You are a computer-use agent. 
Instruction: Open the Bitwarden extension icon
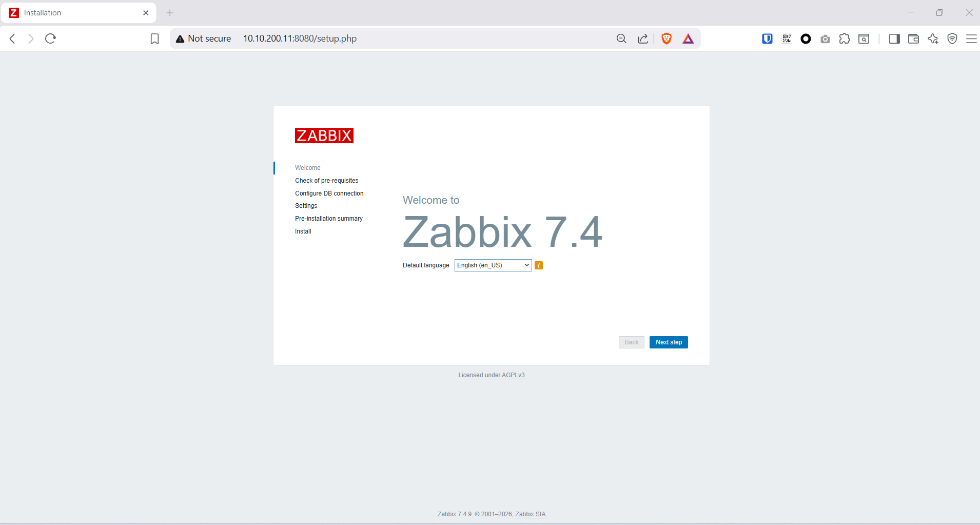[x=767, y=38]
